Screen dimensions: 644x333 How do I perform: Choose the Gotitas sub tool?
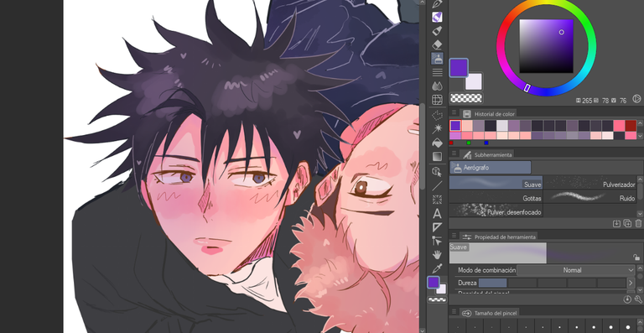[x=496, y=196]
